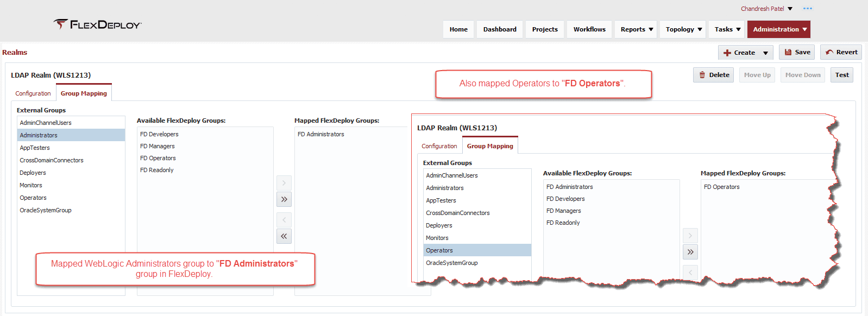Click the single right arrow shuttle button
868x316 pixels.
point(284,183)
